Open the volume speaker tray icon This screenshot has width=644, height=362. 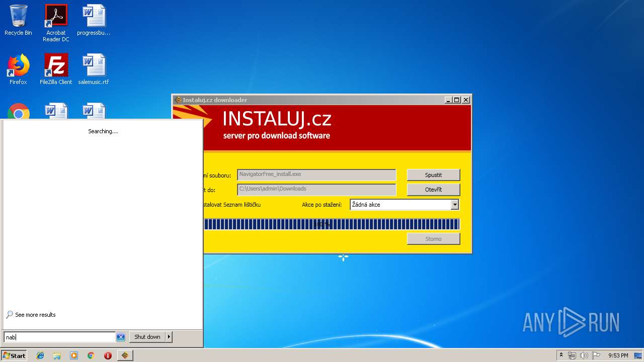coord(584,355)
